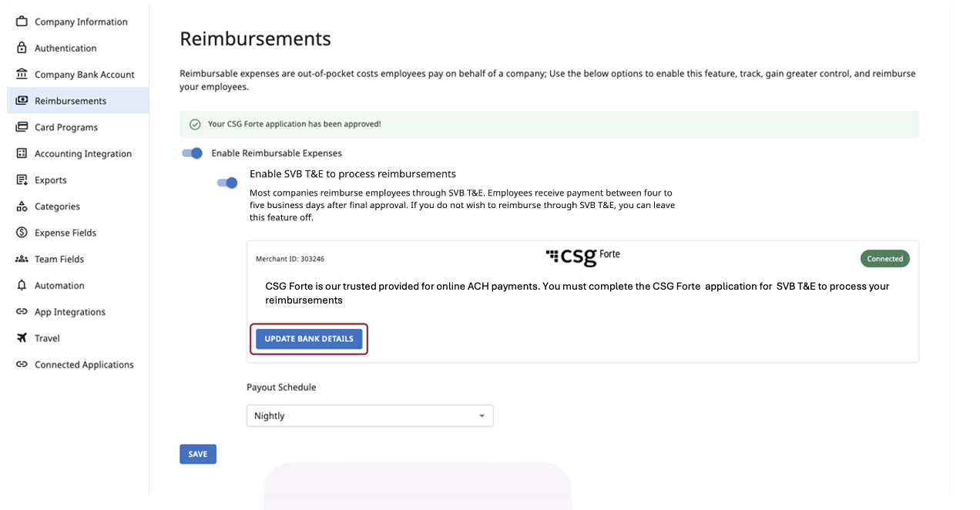Image resolution: width=980 pixels, height=510 pixels.
Task: Toggle the SVB T&E reimbursements switch
Action: 227,183
